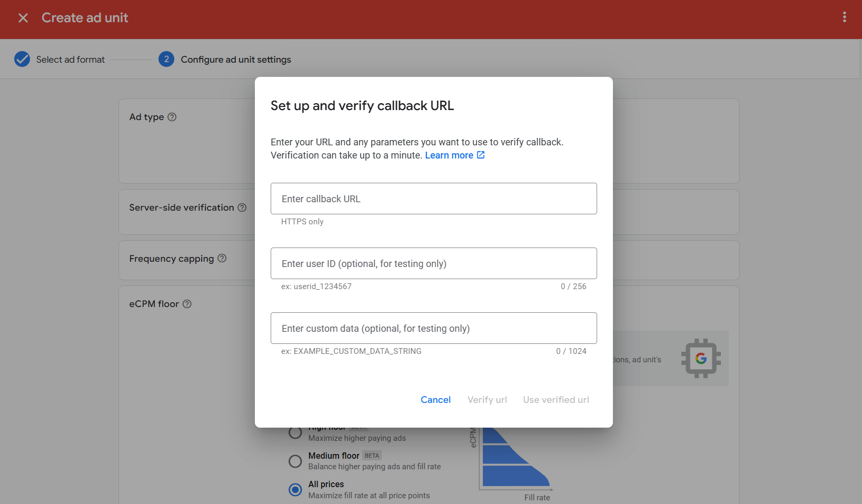Focus the Enter user ID field
The width and height of the screenshot is (862, 504).
coord(433,263)
